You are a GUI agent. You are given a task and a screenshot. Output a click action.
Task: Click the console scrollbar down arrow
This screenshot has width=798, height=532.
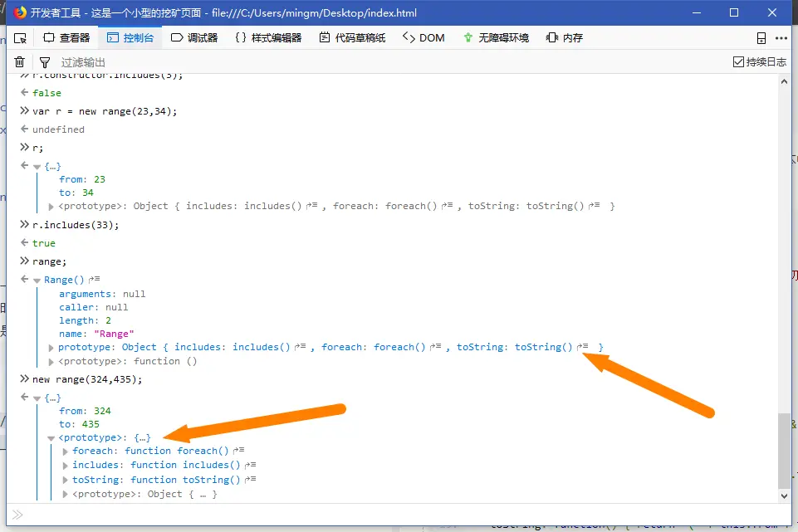(x=784, y=495)
